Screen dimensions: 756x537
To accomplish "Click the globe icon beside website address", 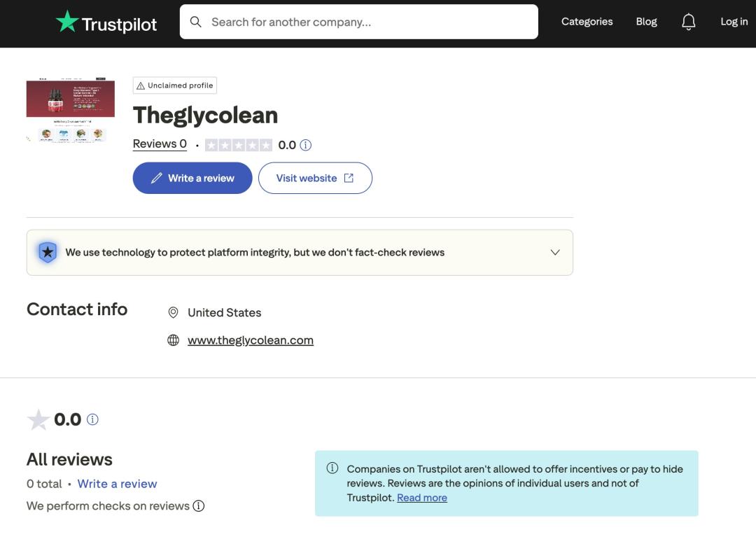I will coord(174,340).
